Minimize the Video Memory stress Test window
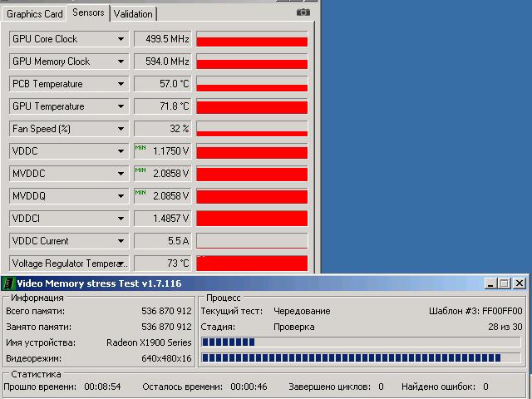Image resolution: width=532 pixels, height=399 pixels. [x=490, y=283]
